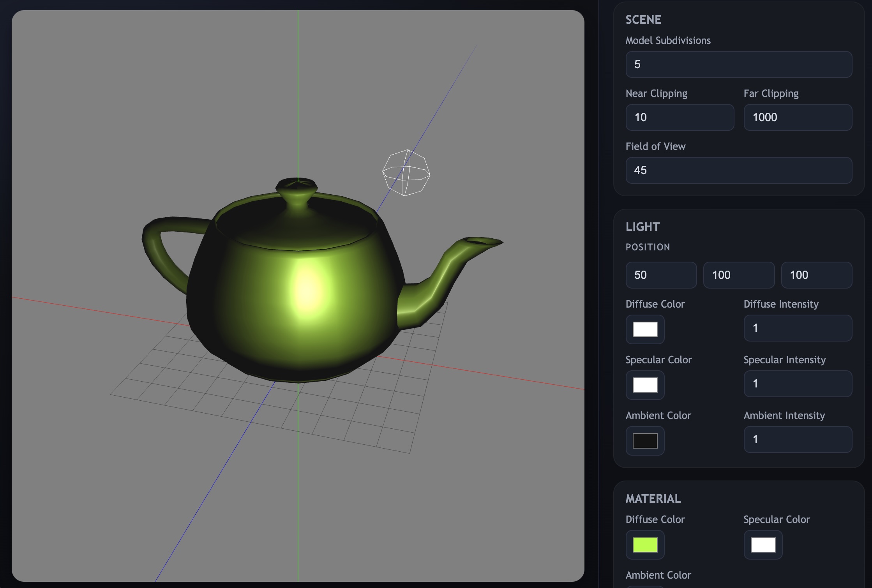Change the material Diffuse Color green swatch
The image size is (872, 588).
[645, 544]
